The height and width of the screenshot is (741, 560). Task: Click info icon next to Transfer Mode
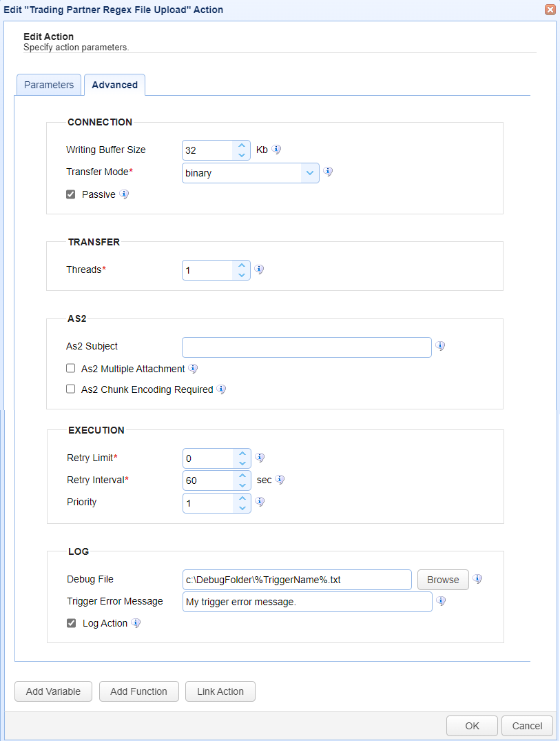pyautogui.click(x=328, y=172)
